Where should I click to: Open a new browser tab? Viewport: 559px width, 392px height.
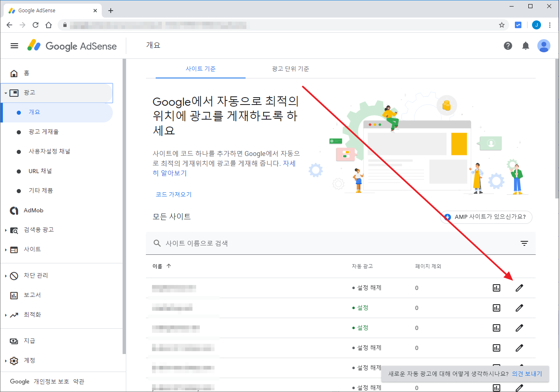point(111,11)
